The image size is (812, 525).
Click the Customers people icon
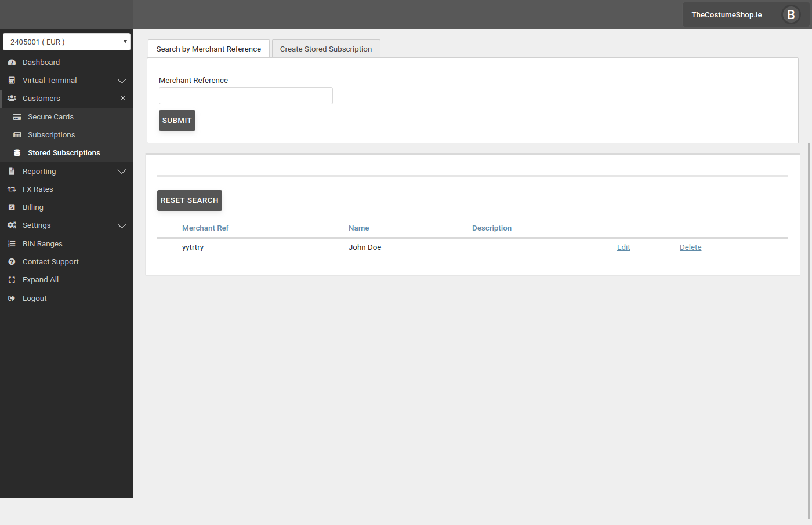click(12, 99)
